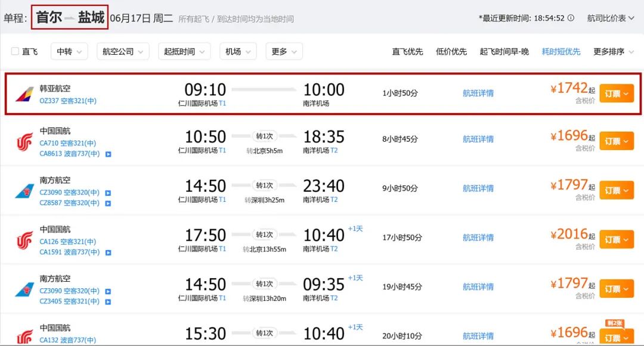Click the 首尔 departure city

point(49,17)
